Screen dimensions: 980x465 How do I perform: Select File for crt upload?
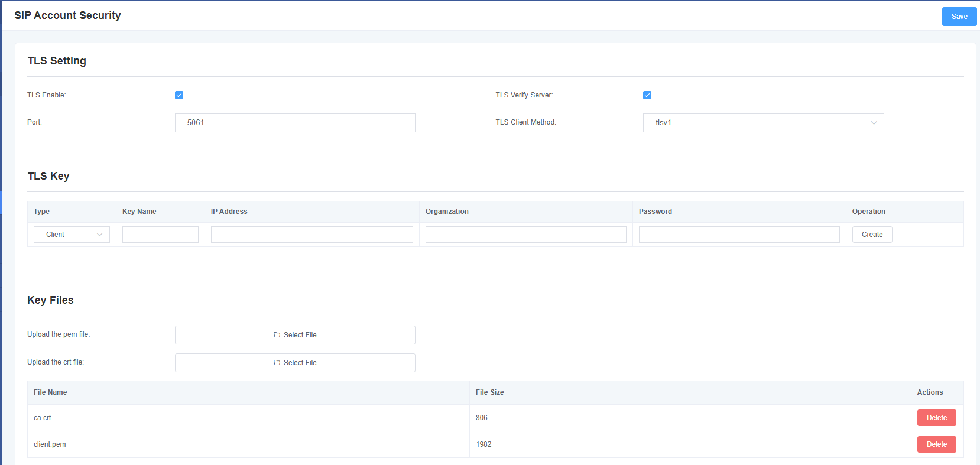coord(295,363)
